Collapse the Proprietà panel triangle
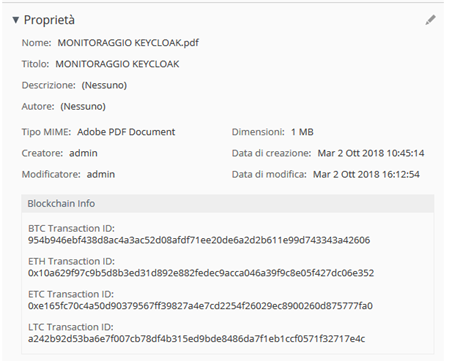449x361 pixels. [x=15, y=20]
